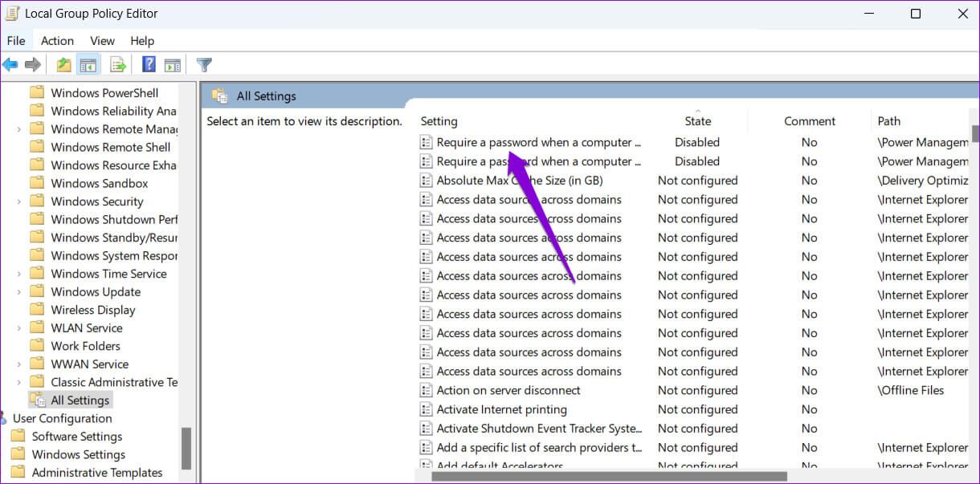Click policy icon beside Action on server disconnect
980x484 pixels.
[426, 390]
